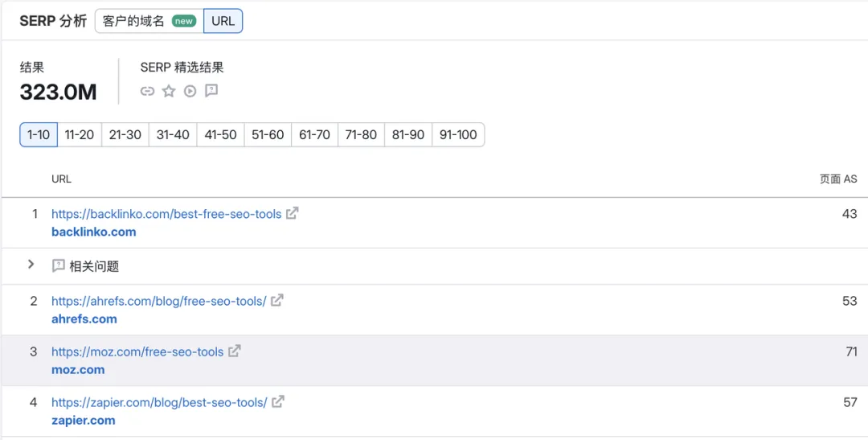This screenshot has width=868, height=440.
Task: Select results range 41-50
Action: [x=220, y=134]
